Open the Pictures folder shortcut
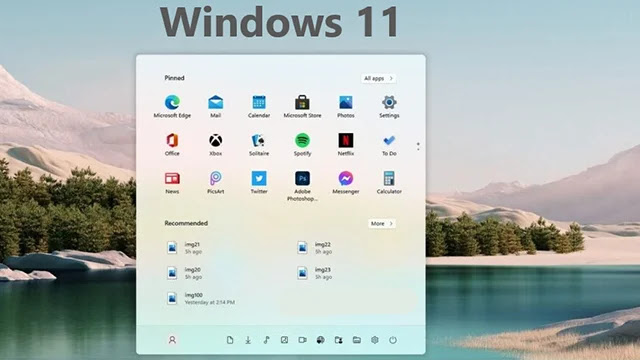This screenshot has height=360, width=640. click(x=284, y=340)
